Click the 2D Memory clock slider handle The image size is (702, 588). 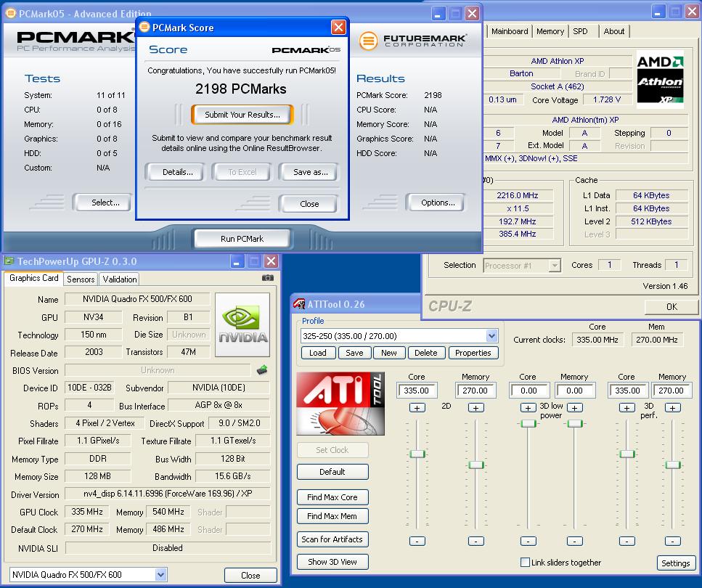(x=476, y=465)
